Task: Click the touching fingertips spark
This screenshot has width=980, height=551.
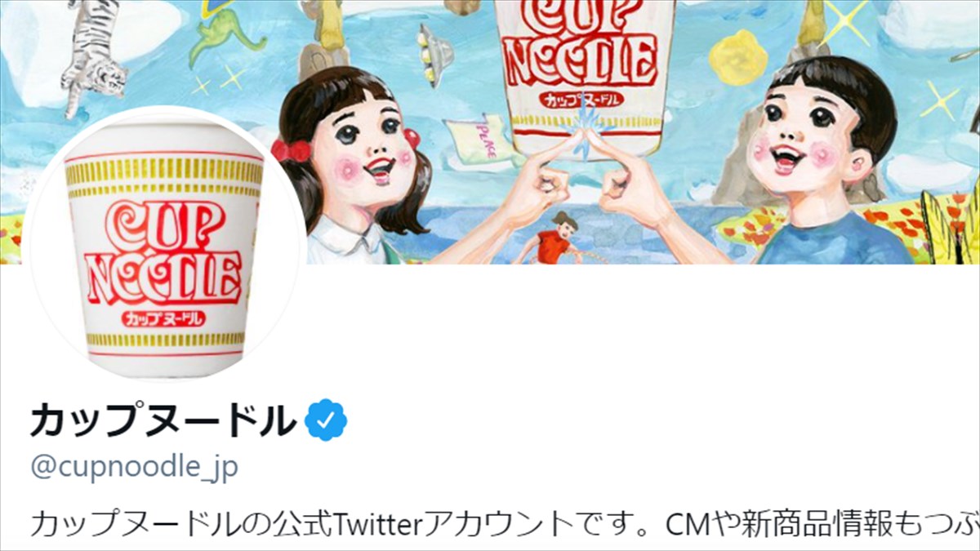Action: coord(586,129)
